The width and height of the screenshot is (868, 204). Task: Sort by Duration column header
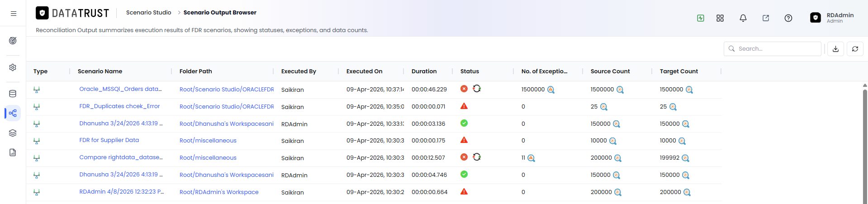[424, 71]
